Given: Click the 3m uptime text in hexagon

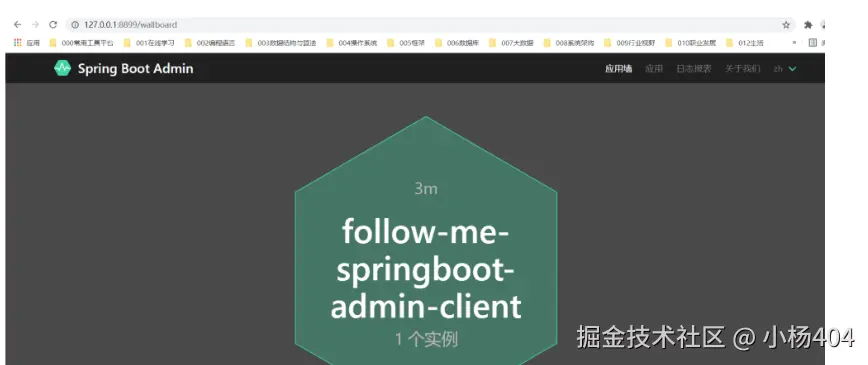Looking at the screenshot, I should pyautogui.click(x=426, y=188).
